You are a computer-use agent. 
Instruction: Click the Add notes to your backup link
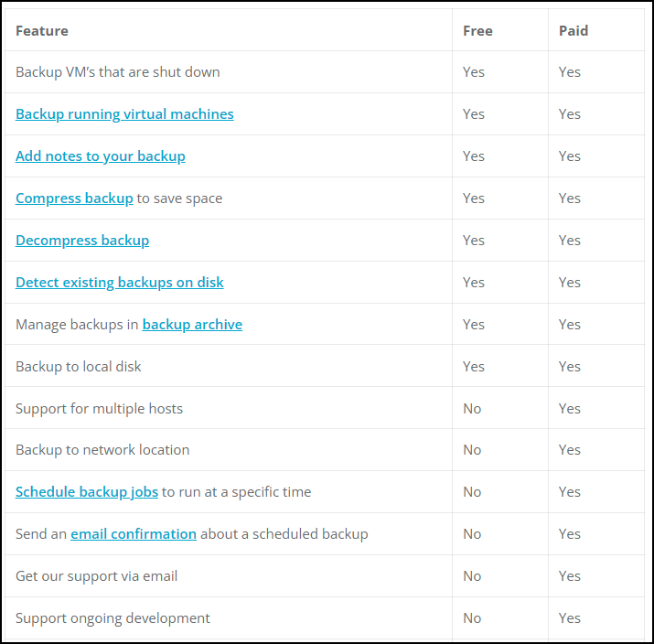click(x=101, y=156)
